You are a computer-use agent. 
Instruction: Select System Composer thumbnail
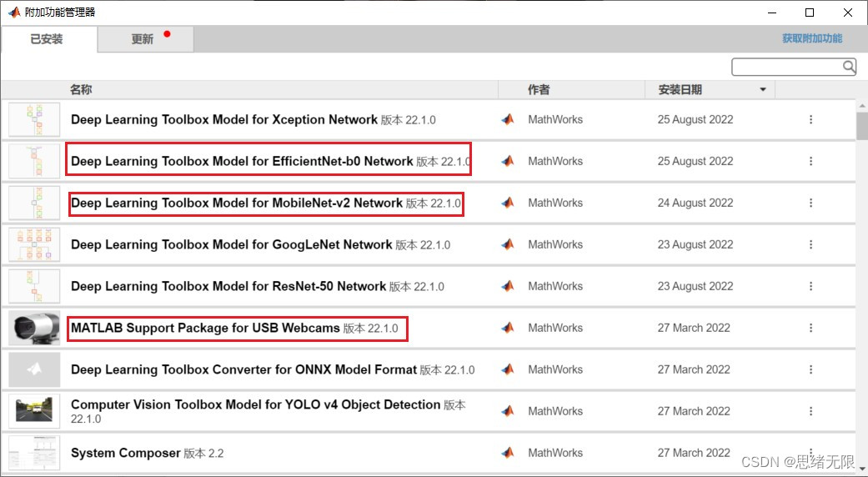(x=34, y=453)
